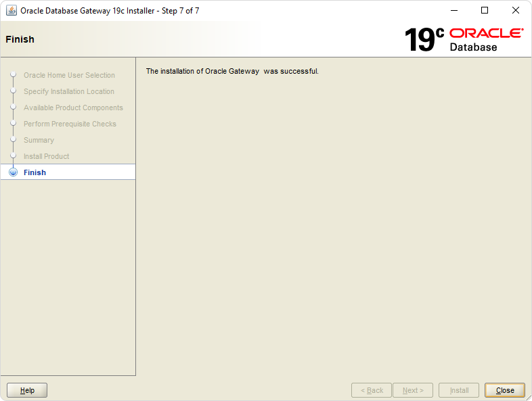
Task: Click the disabled Next button
Action: tap(413, 390)
